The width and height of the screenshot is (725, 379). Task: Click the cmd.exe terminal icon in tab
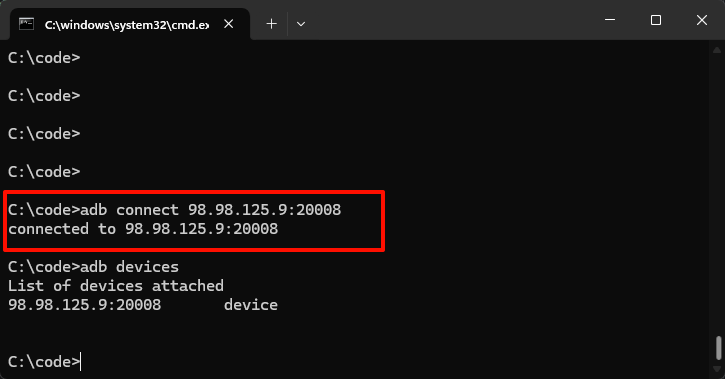pos(26,24)
